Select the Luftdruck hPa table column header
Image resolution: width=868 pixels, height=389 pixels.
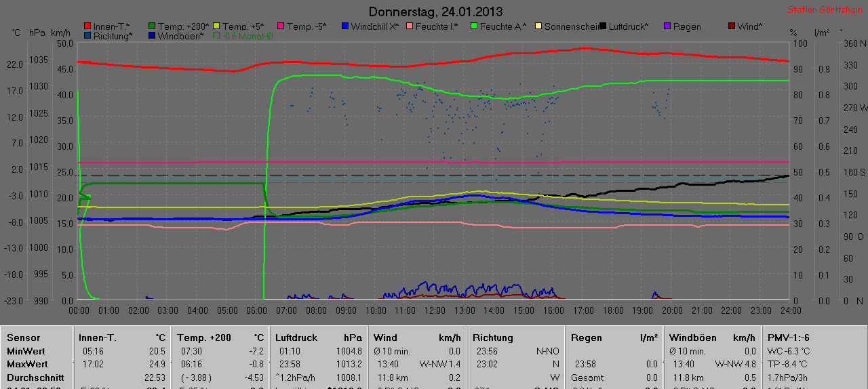(x=318, y=337)
